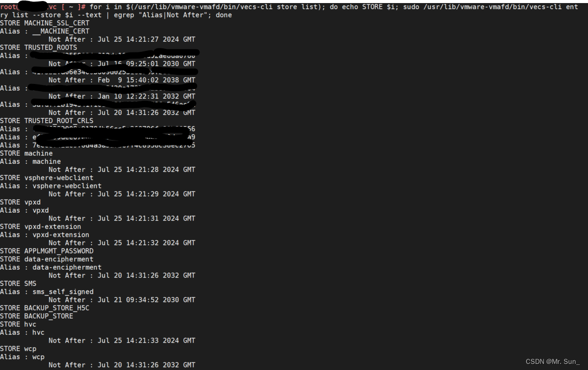Viewport: 588px width, 370px height.
Task: Click the STORE MACHINE_SSL_CERT line
Action: 45,23
